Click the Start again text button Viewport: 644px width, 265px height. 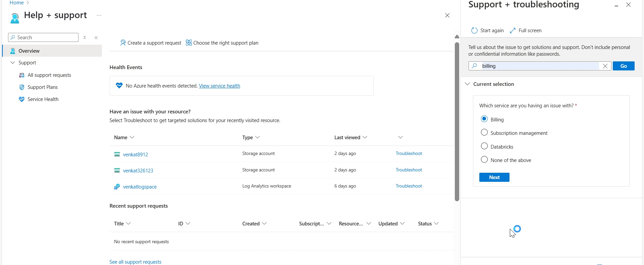click(492, 31)
